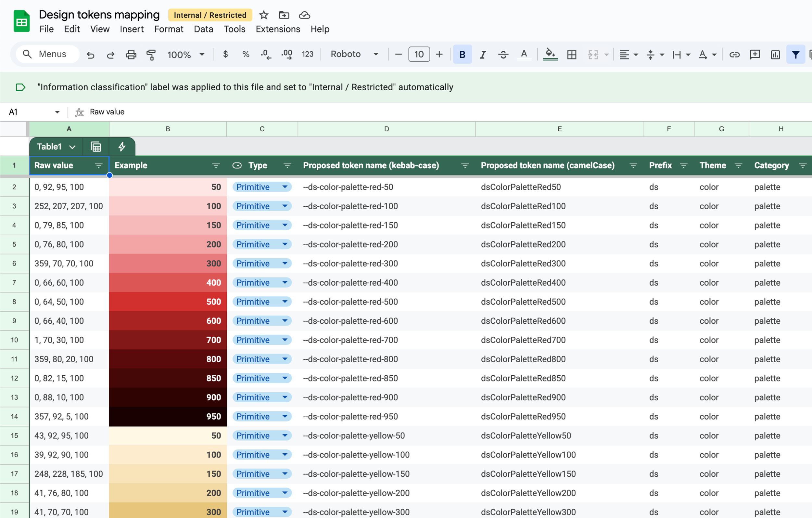Open the Format menu
812x518 pixels.
tap(168, 29)
